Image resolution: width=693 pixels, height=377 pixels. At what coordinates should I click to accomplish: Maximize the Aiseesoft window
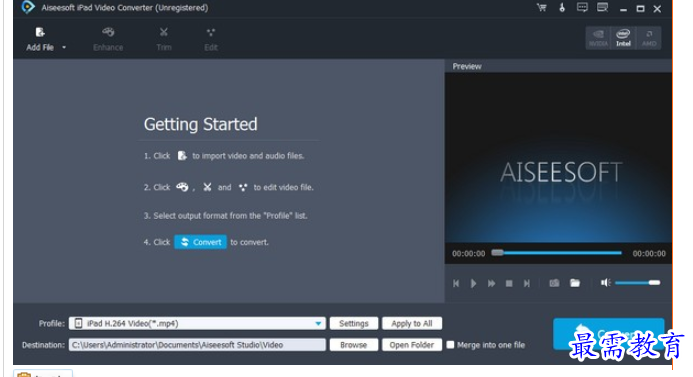tap(640, 8)
